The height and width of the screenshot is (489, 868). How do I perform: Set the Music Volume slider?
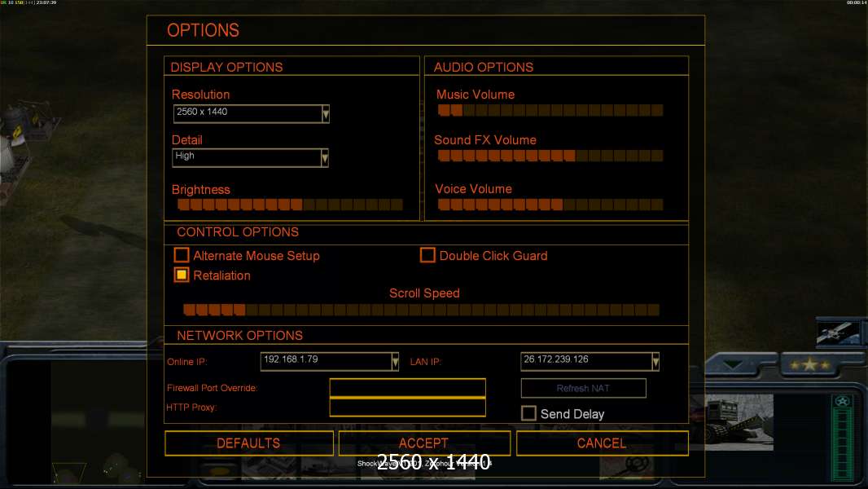pyautogui.click(x=550, y=110)
